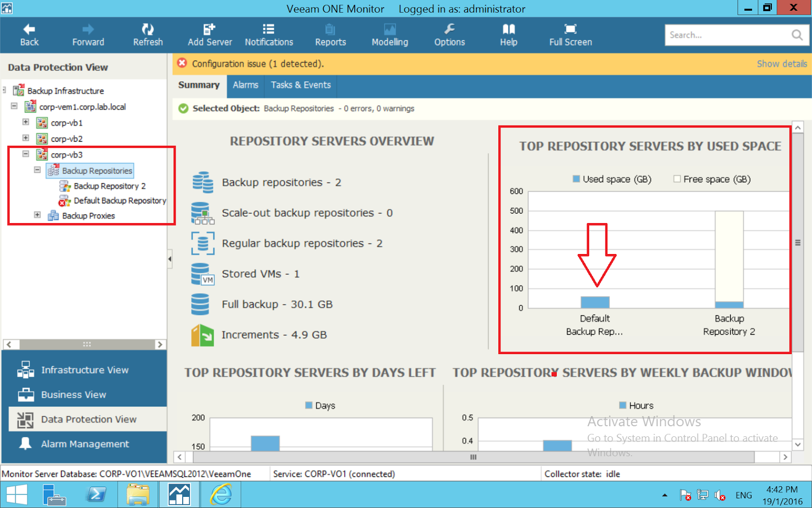The height and width of the screenshot is (508, 812).
Task: Go back using the Back toolbar button
Action: tap(29, 35)
